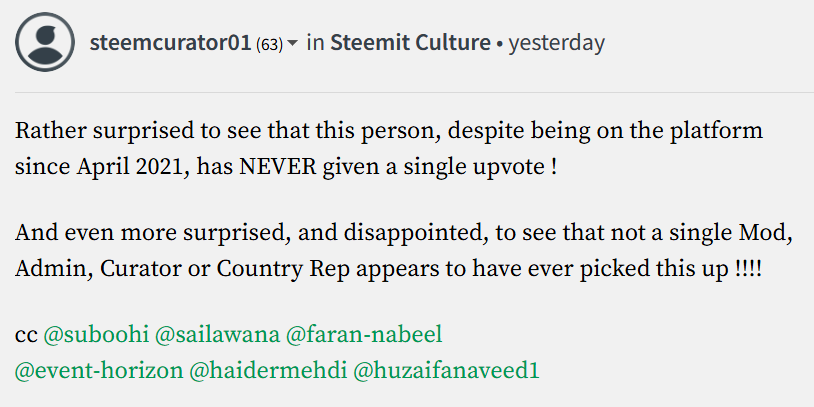Click the default user avatar icon

[45, 43]
